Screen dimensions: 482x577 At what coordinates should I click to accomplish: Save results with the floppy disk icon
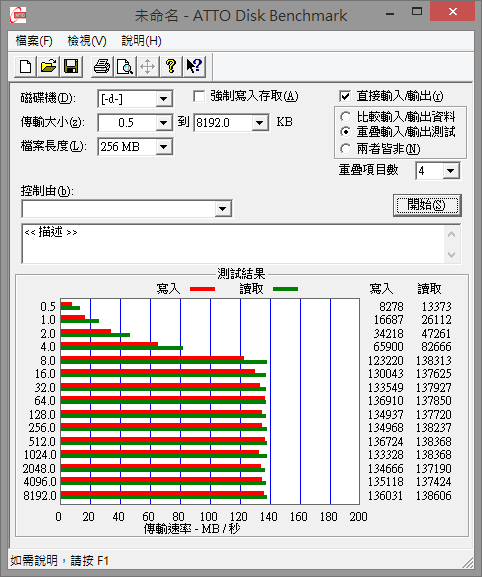tap(71, 67)
